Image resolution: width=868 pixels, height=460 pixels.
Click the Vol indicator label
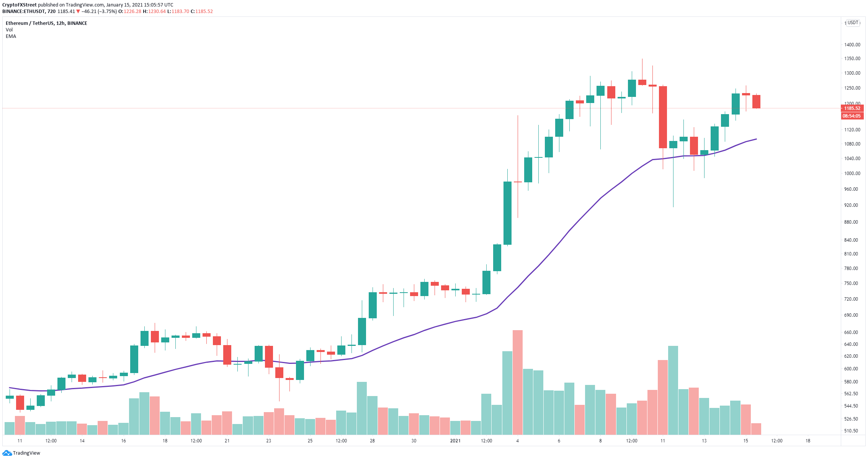point(9,29)
